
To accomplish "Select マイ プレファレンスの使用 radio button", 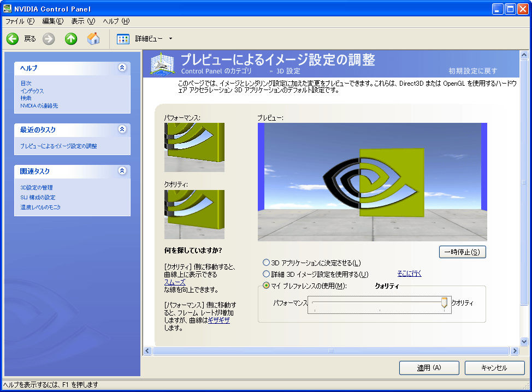I will (x=267, y=286).
